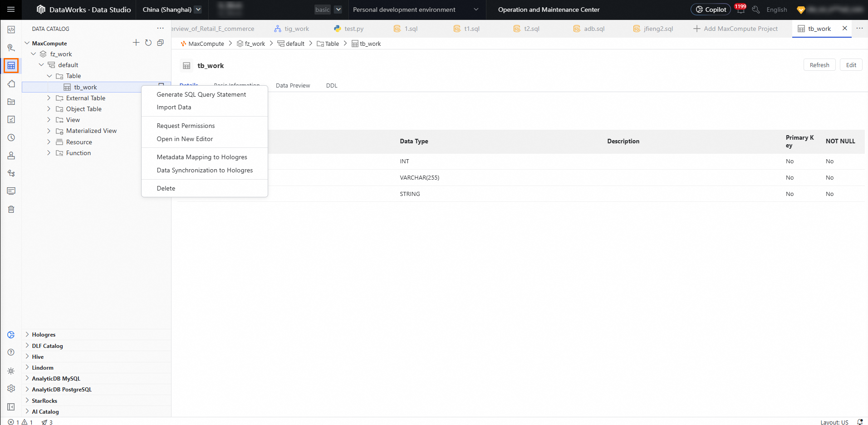Viewport: 868px width, 425px height.
Task: Open the blue Copilot icon in the left sidebar
Action: point(11,335)
